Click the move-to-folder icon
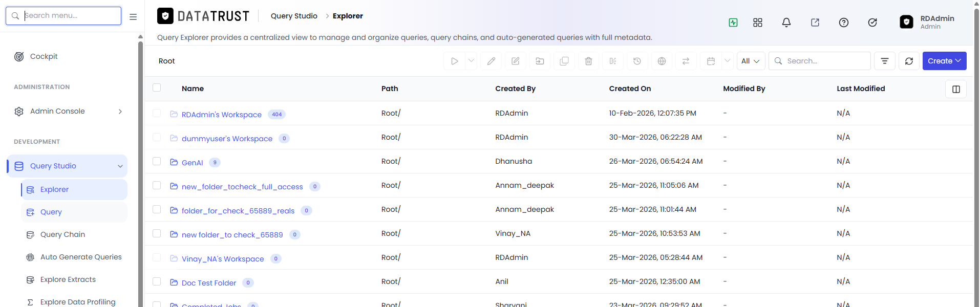 pyautogui.click(x=540, y=61)
